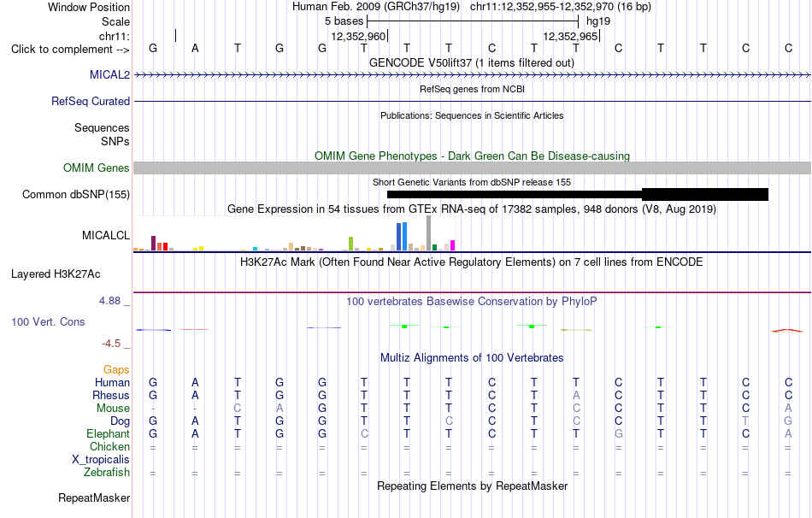Click position marker 12,352,960
This screenshot has height=518, width=812.
pos(359,36)
